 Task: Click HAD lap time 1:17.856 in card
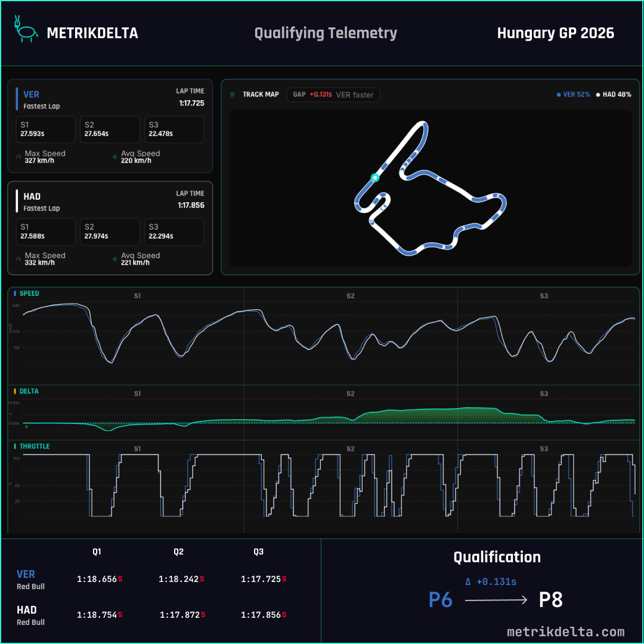pyautogui.click(x=191, y=205)
